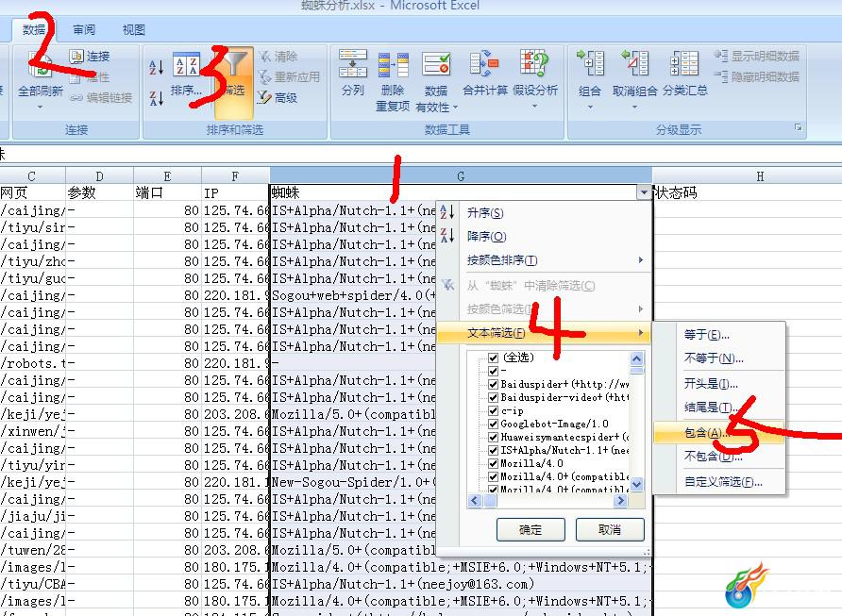
Task: Click 显示明细数据 show detail icon
Action: [721, 56]
